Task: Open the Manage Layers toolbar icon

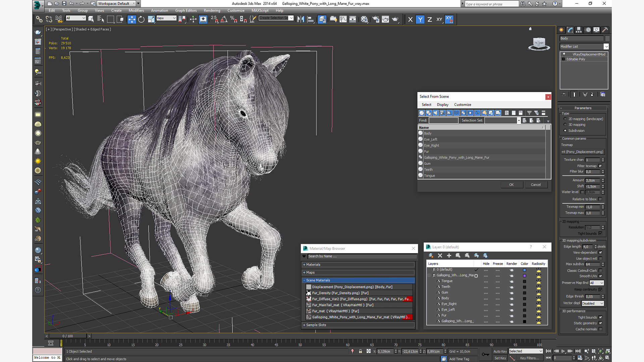Action: 322,19
